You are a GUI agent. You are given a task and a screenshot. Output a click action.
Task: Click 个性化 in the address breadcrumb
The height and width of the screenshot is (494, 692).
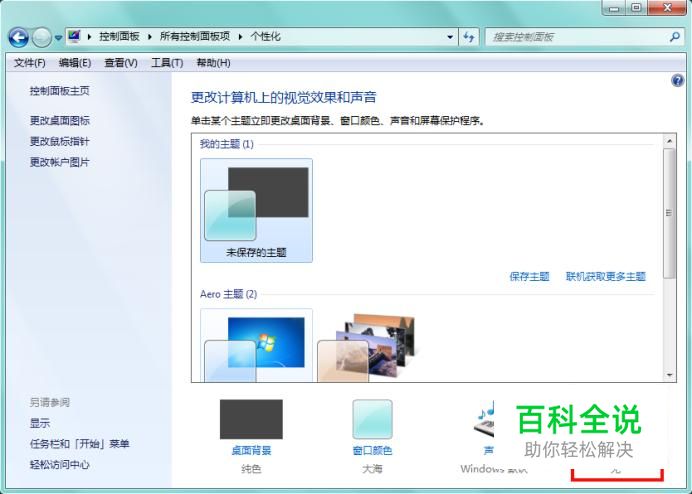[265, 37]
